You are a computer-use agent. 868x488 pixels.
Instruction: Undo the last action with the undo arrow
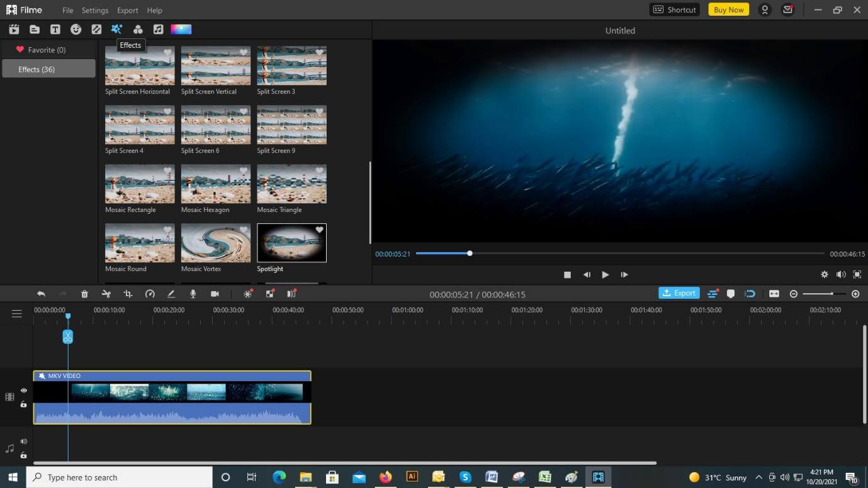pos(41,294)
